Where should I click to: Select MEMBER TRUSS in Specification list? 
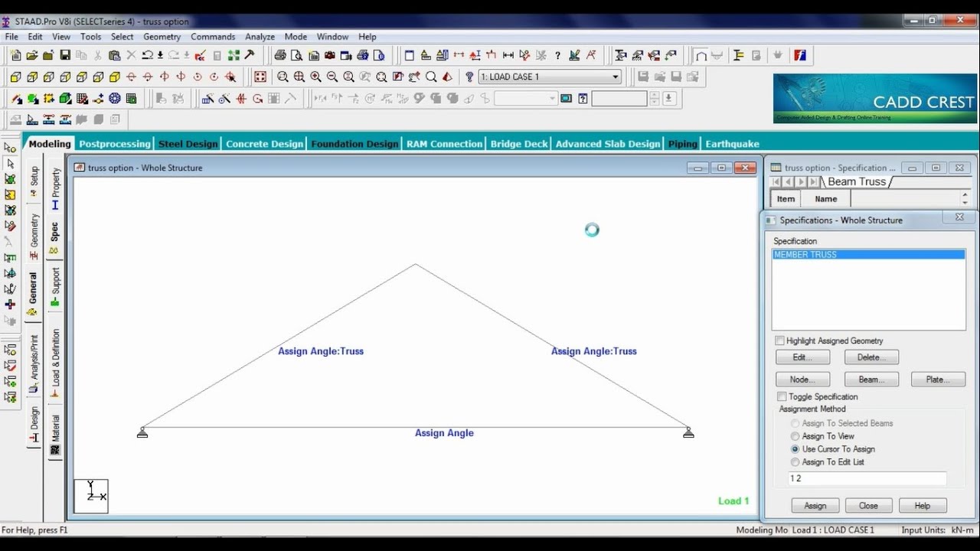pos(868,255)
